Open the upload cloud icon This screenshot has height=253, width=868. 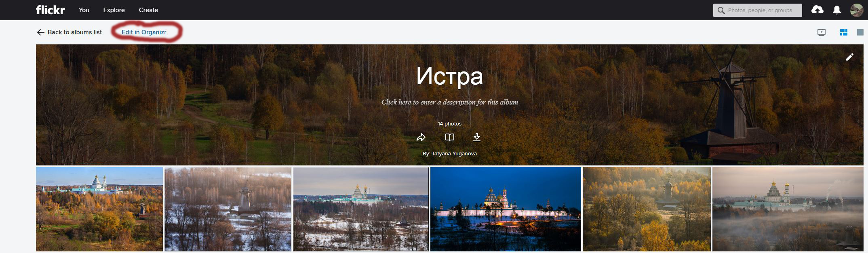click(817, 10)
